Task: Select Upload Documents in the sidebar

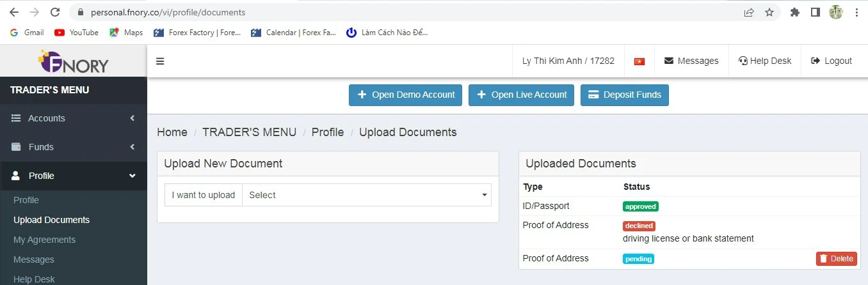Action: tap(51, 220)
